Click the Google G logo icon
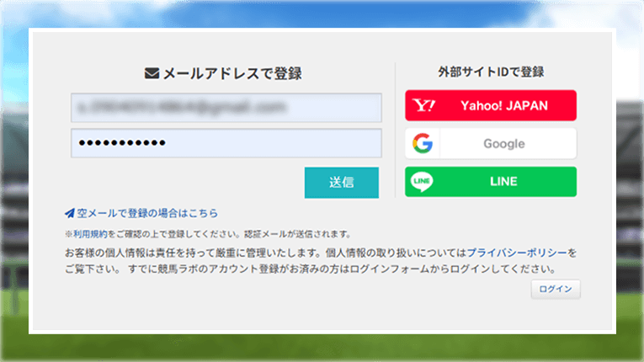 tap(423, 143)
